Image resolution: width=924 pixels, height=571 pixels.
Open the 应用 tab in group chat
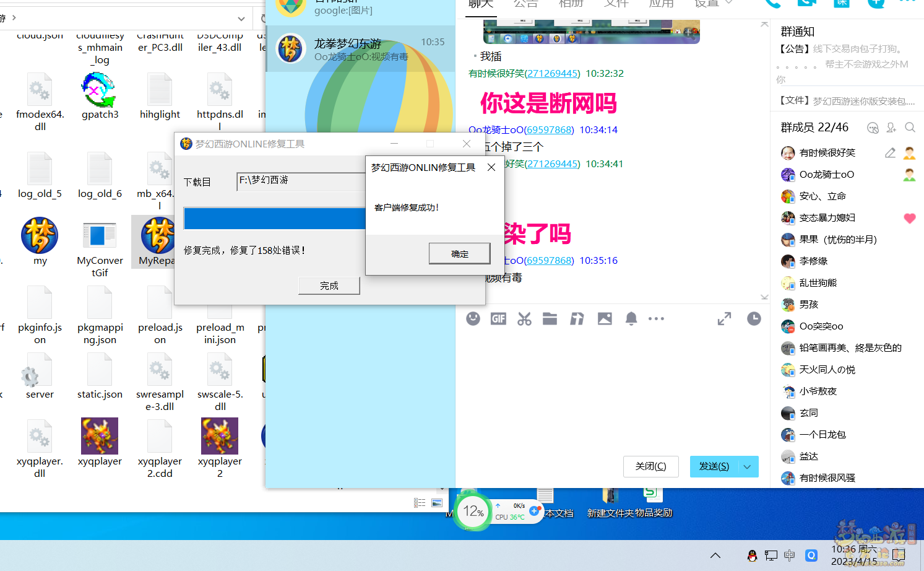point(661,4)
